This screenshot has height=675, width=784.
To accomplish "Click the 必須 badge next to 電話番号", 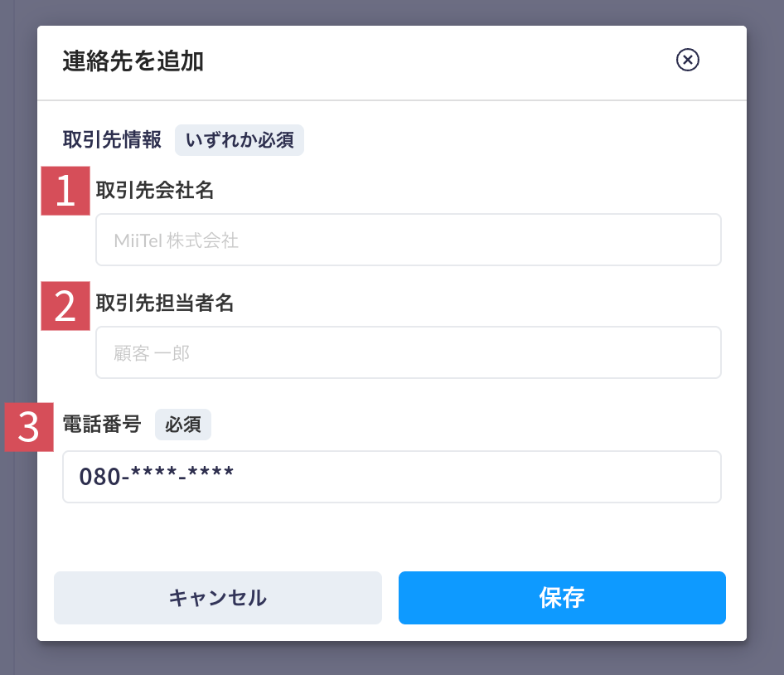I will (x=183, y=425).
